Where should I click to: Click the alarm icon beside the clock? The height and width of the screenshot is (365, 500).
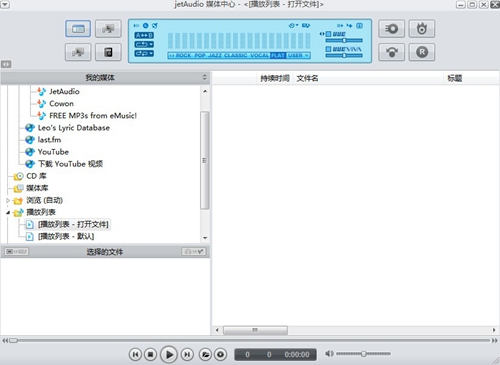(x=155, y=26)
